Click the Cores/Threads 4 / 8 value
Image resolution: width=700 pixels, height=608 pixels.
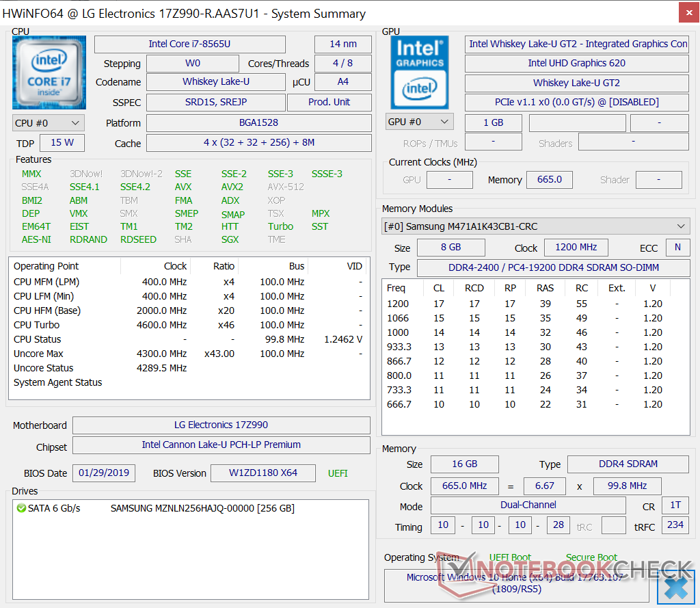343,63
